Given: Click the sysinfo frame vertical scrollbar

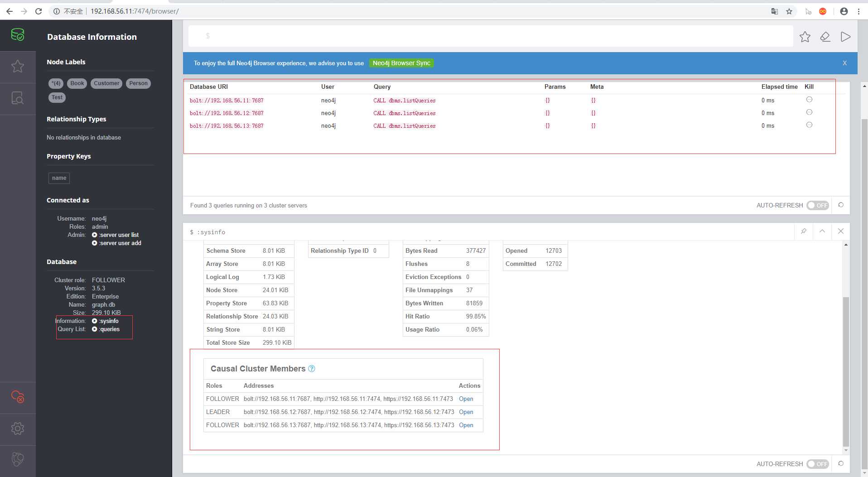Looking at the screenshot, I should point(846,371).
